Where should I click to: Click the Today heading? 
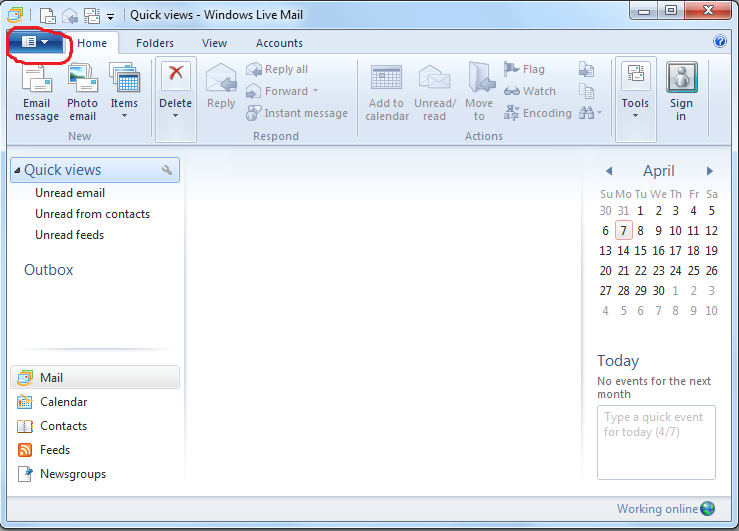(618, 360)
